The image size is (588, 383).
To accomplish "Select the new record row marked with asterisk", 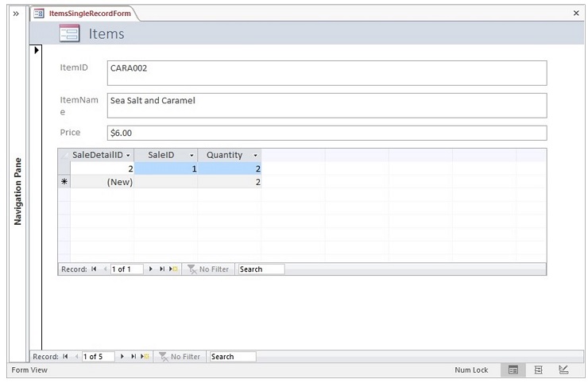I will (64, 182).
